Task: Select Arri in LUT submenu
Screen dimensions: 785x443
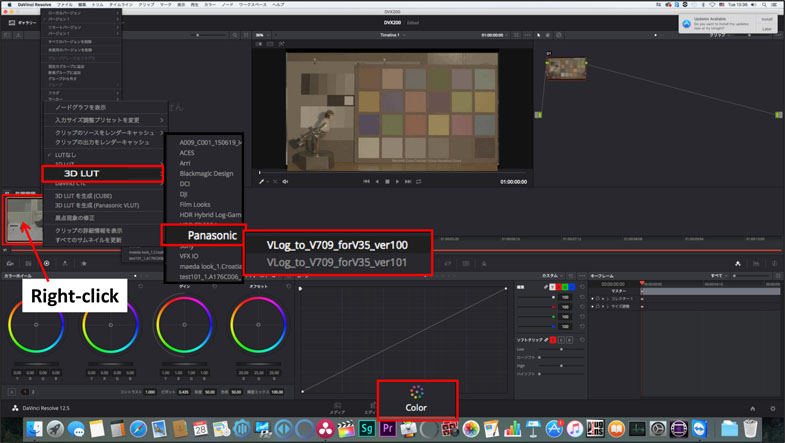Action: point(185,163)
